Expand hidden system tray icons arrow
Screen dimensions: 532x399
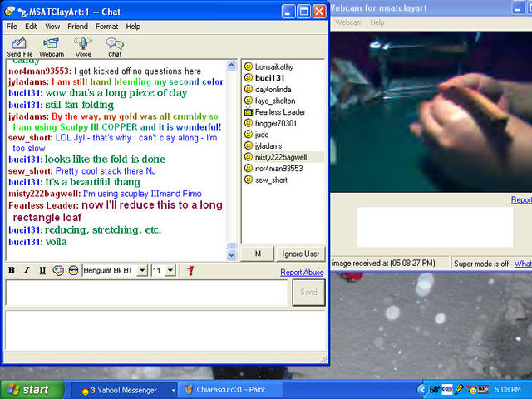coord(422,390)
